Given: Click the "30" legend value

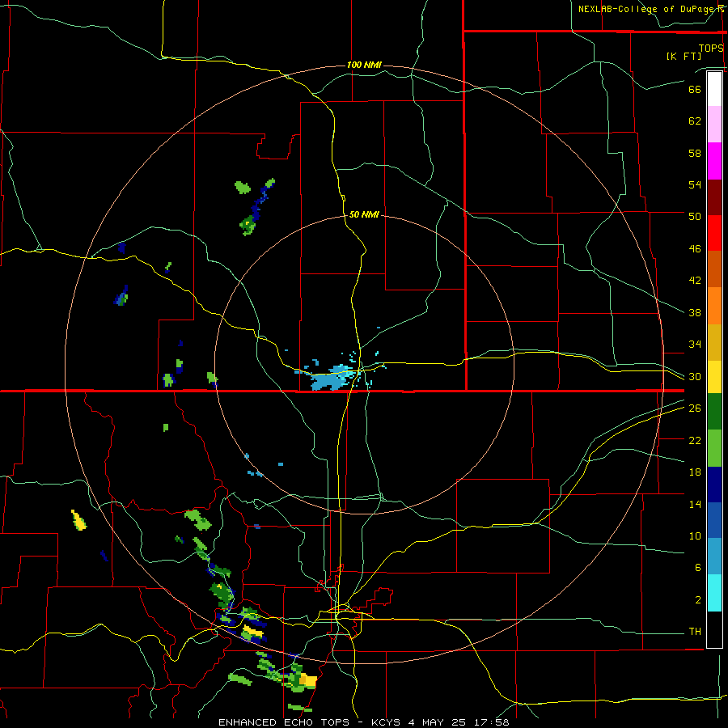Looking at the screenshot, I should tap(695, 376).
